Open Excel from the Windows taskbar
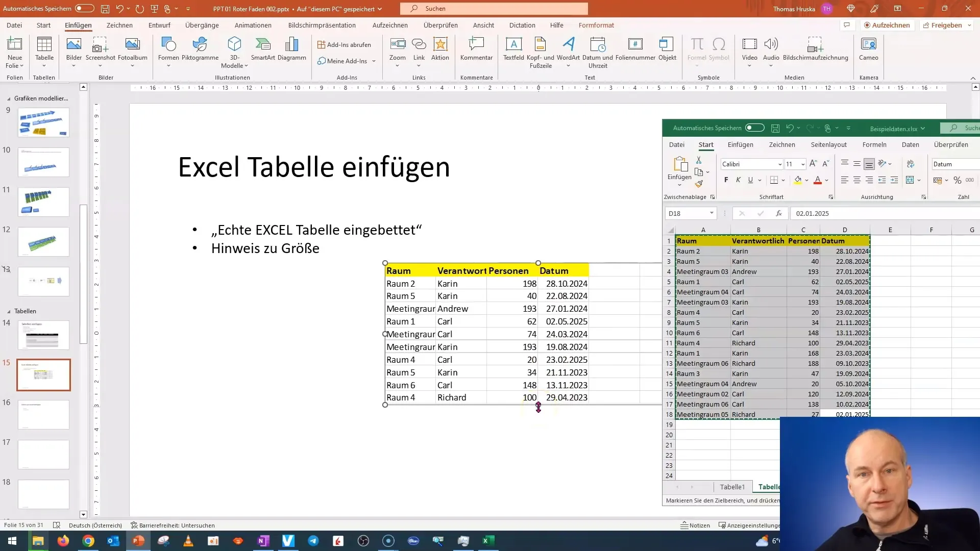 (488, 541)
